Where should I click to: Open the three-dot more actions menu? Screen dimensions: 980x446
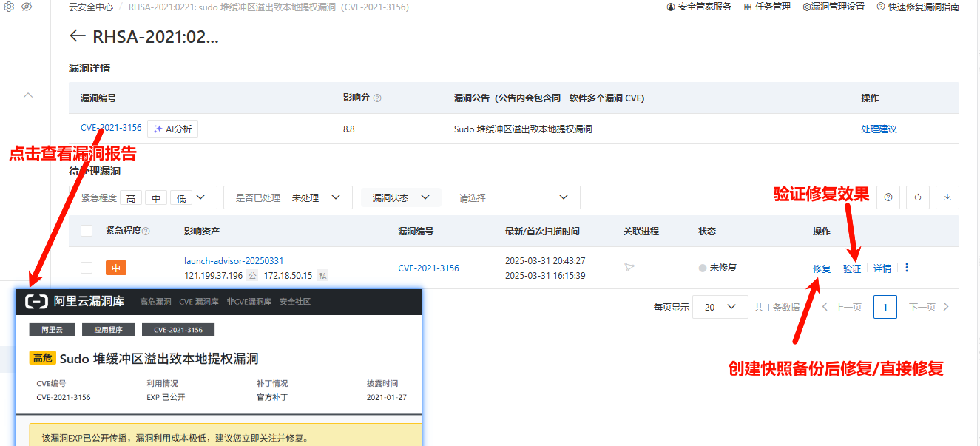(x=907, y=268)
